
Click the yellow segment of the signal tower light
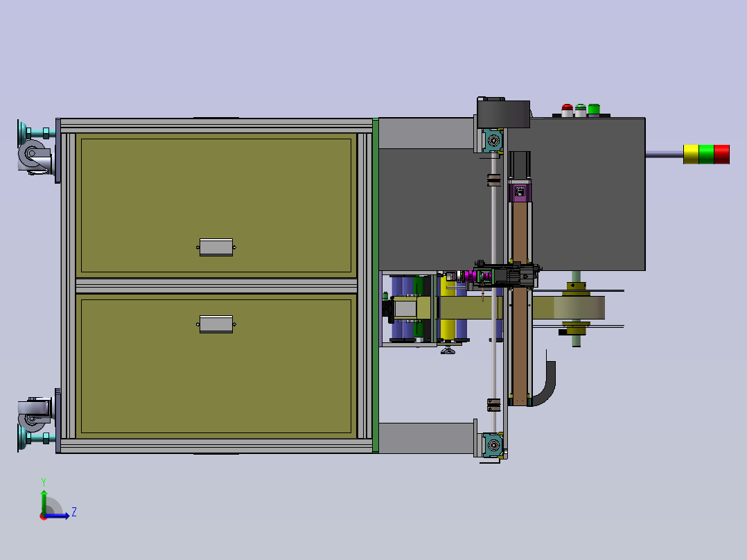pyautogui.click(x=691, y=155)
